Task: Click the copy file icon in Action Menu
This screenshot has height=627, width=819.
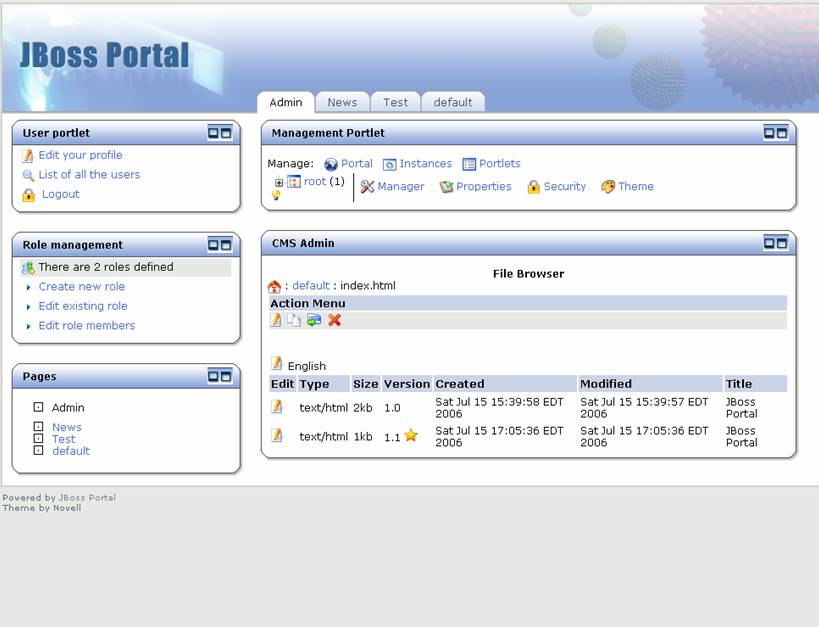Action: tap(294, 320)
